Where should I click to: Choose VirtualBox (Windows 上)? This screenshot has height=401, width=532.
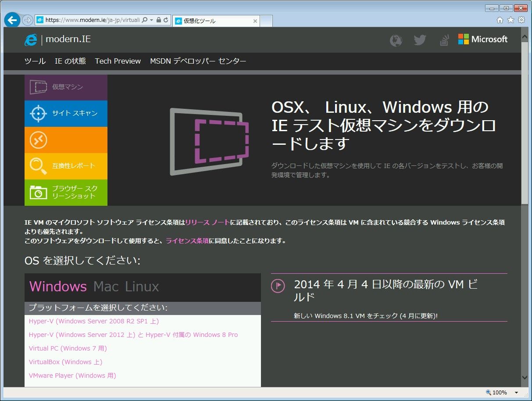[x=66, y=362]
